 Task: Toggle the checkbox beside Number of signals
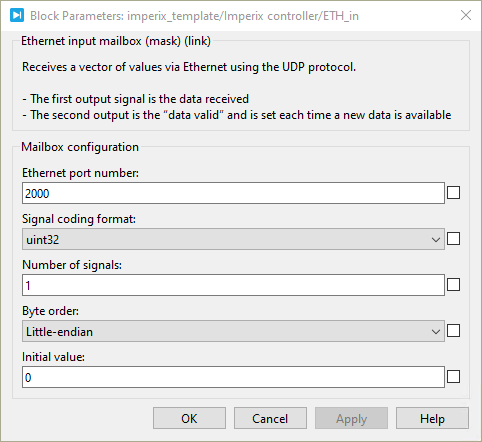pos(453,285)
